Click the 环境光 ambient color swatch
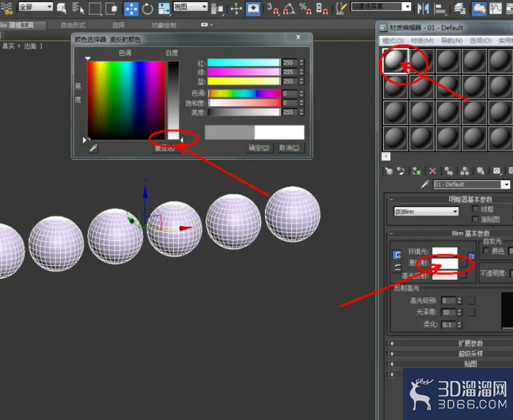The width and height of the screenshot is (513, 420). click(445, 251)
